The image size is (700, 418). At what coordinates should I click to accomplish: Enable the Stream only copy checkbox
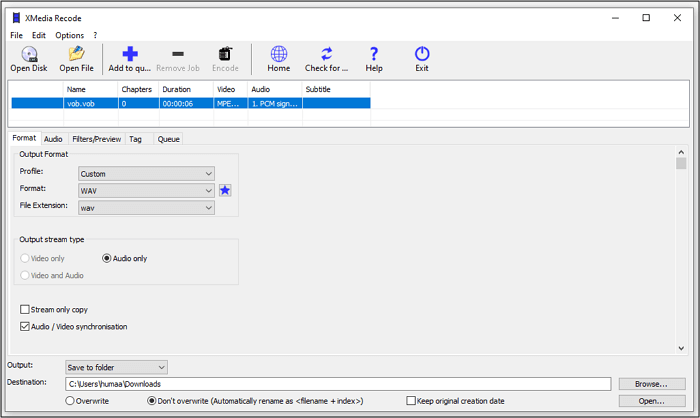click(25, 310)
